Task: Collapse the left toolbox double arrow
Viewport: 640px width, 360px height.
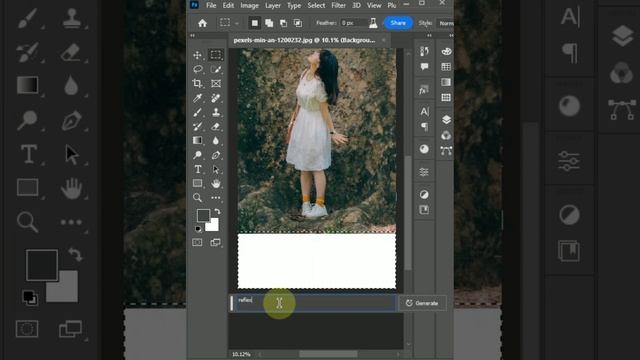Action: 192,36
